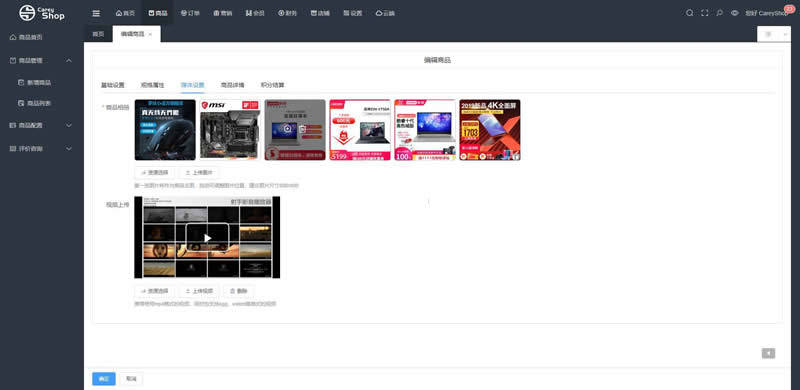Click the blue 确定 confirm button
This screenshot has height=390, width=800.
click(x=104, y=379)
